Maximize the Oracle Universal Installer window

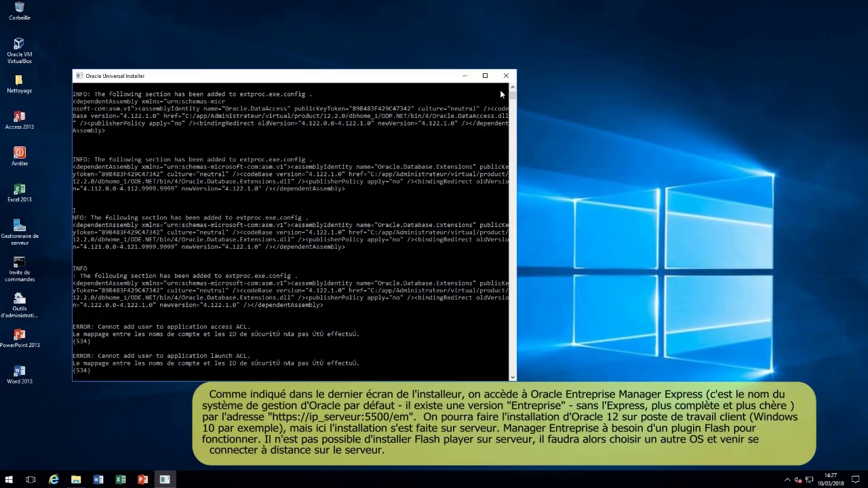(x=485, y=76)
